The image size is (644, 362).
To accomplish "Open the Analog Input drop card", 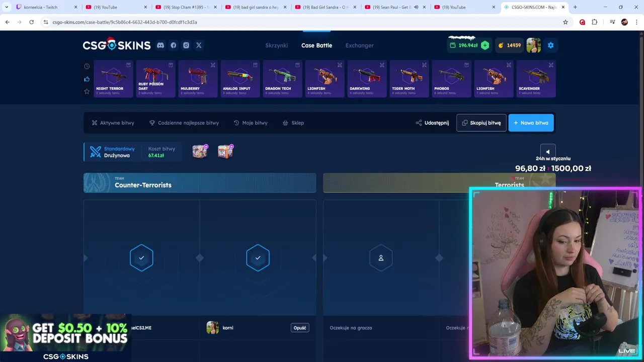I will 240,78.
